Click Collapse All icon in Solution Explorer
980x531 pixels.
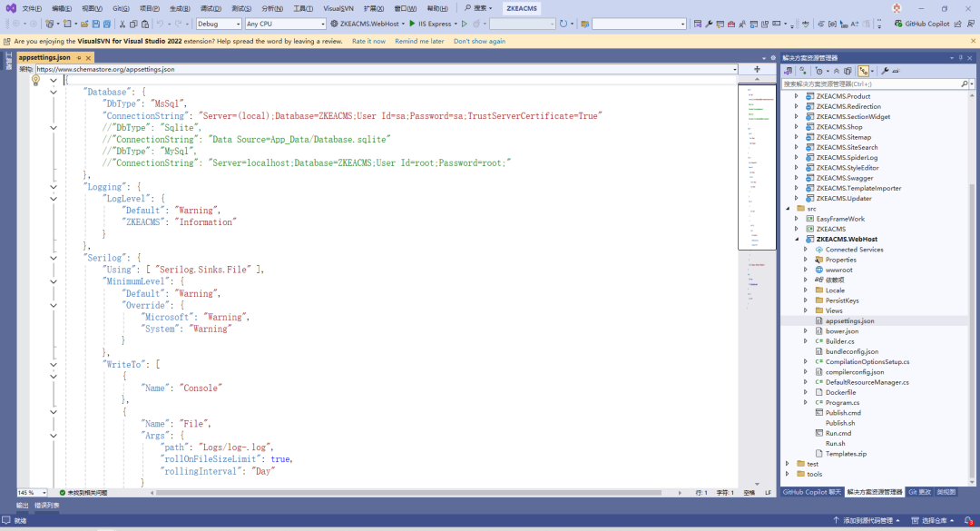[x=837, y=72]
